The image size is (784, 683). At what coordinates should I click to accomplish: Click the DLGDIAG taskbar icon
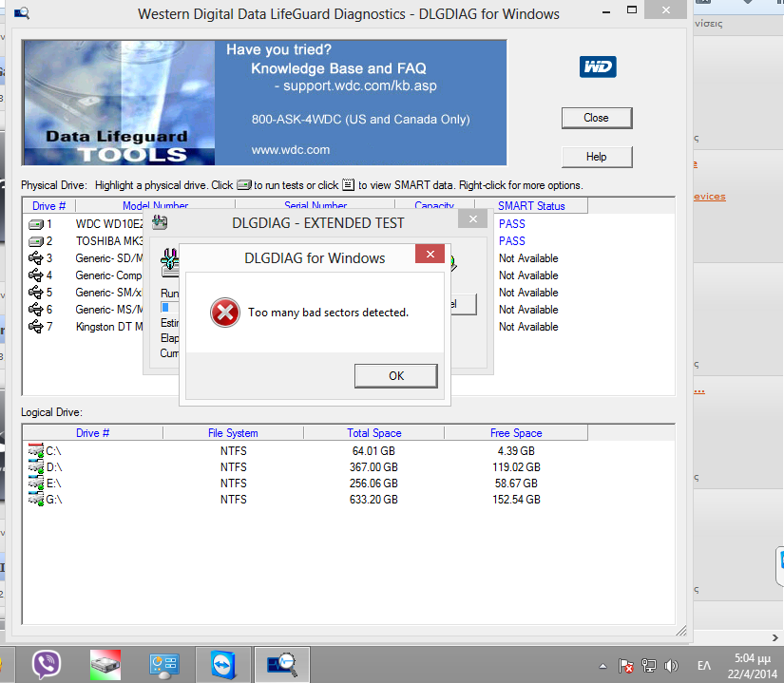pyautogui.click(x=282, y=665)
